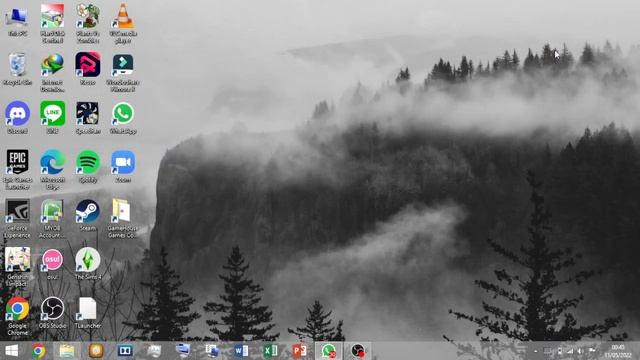
Task: Select the Google Chrome desktop shortcut
Action: click(x=17, y=316)
